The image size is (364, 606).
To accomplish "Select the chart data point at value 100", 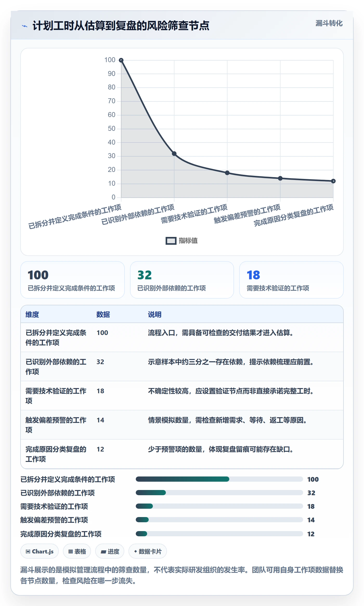I will click(x=121, y=60).
